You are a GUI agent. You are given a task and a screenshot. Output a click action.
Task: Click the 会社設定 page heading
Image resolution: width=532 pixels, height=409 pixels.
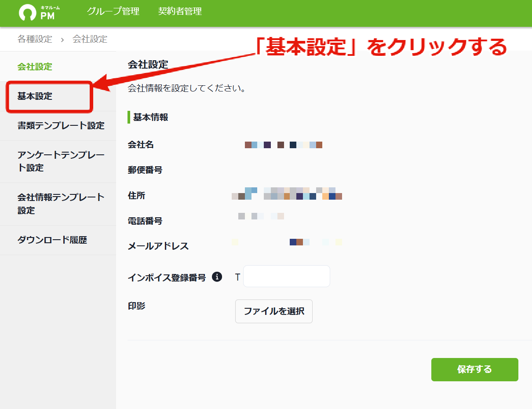[x=148, y=65]
